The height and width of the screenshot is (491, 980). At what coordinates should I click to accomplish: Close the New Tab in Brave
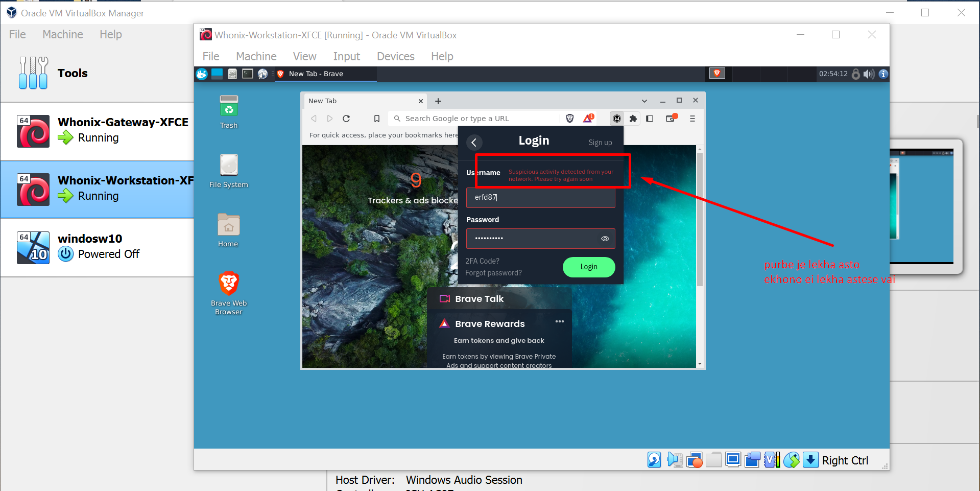coord(421,101)
